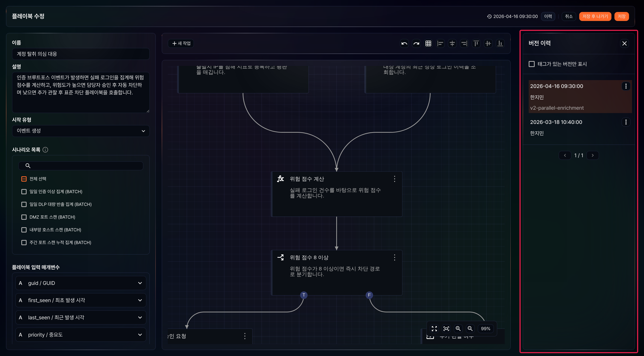Check 일일 인증 이상 집계 (BATCH)
The image size is (644, 356).
24,191
